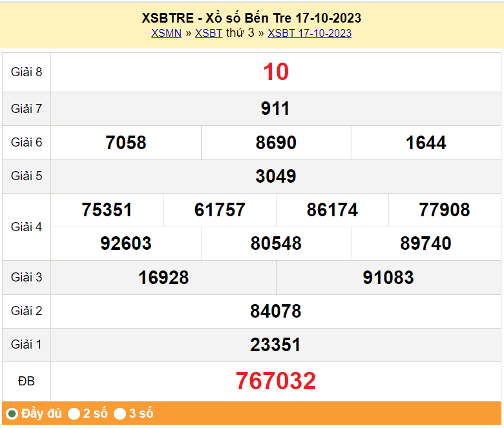Screen dimensions: 504x428
Task: Click the Giải 3 number 91083
Action: [388, 278]
